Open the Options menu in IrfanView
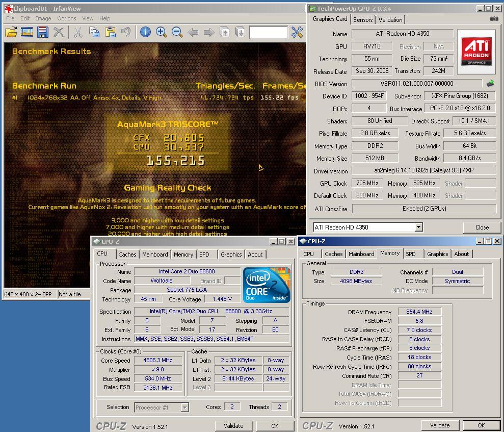The width and height of the screenshot is (504, 432). point(67,18)
